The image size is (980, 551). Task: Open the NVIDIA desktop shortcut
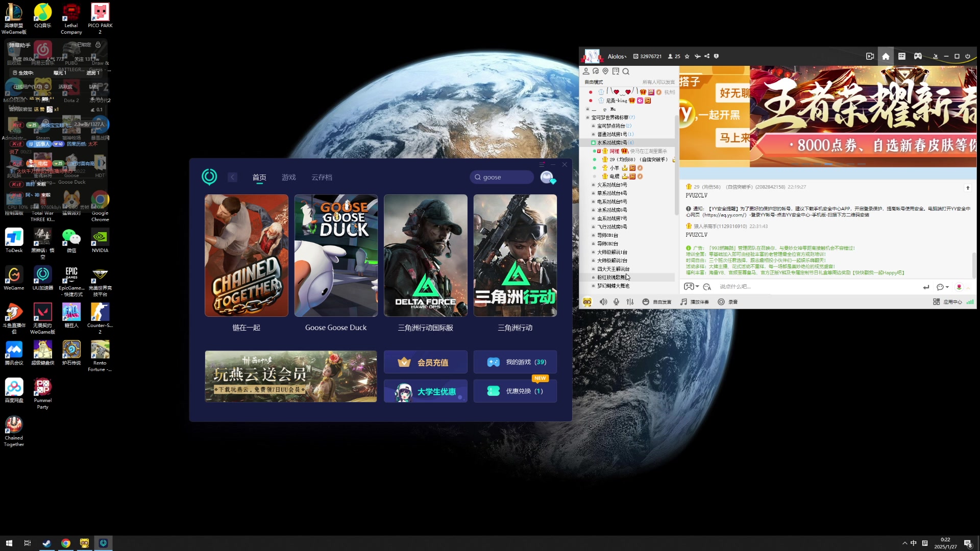tap(100, 241)
